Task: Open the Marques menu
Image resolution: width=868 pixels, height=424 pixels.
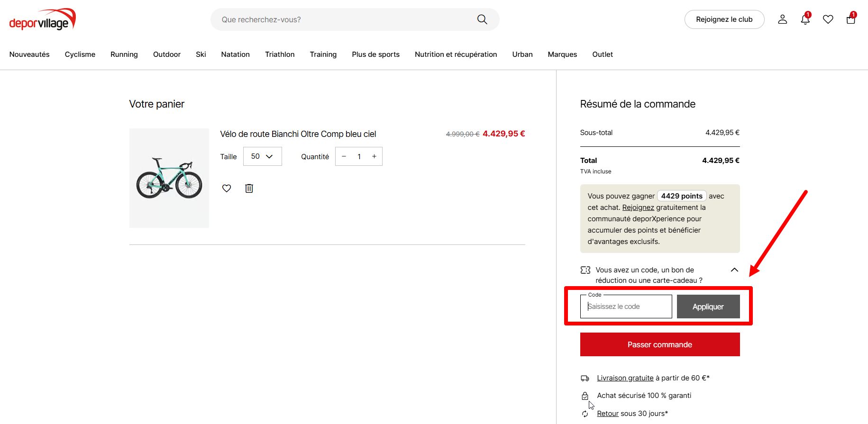Action: (563, 54)
